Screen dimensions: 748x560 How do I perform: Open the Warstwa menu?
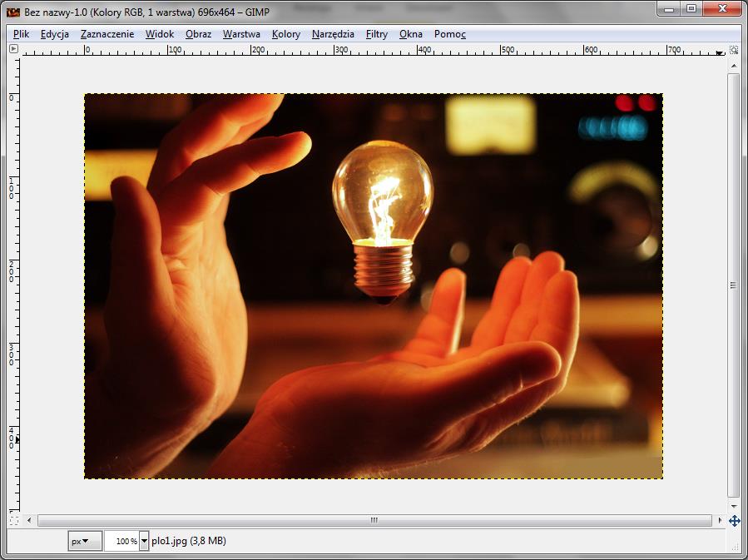coord(241,34)
